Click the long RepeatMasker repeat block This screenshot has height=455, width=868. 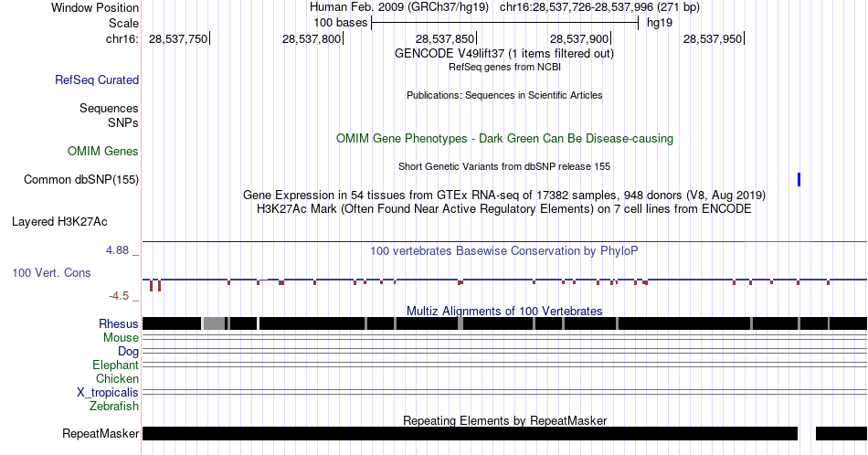point(470,433)
